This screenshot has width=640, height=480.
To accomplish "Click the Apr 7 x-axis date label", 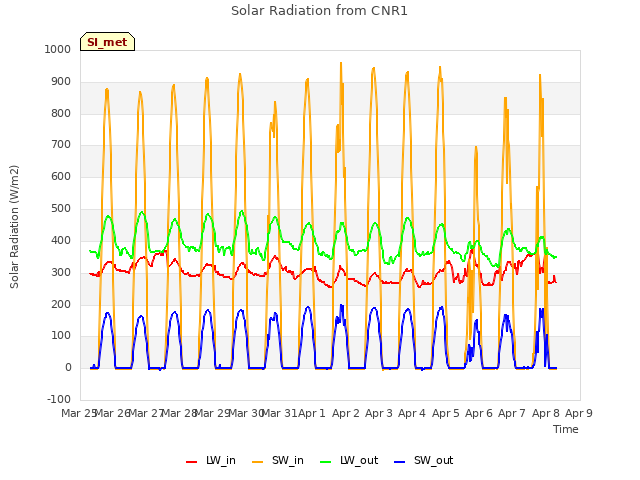I will pos(512,413).
